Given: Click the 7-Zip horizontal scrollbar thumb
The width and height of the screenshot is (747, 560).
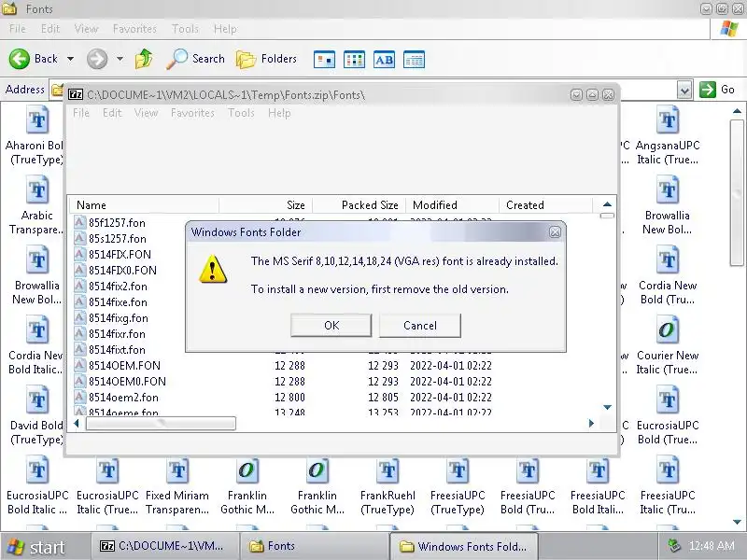Looking at the screenshot, I should (x=161, y=424).
